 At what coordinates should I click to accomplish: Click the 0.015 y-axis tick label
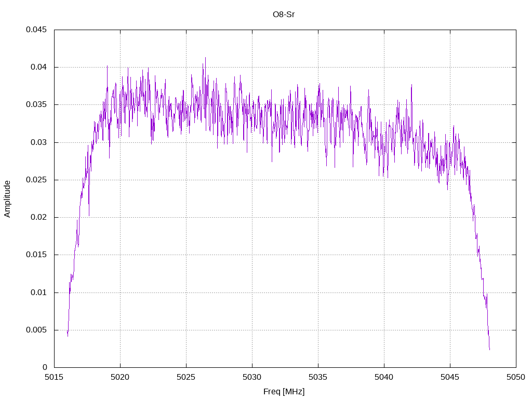pyautogui.click(x=36, y=255)
